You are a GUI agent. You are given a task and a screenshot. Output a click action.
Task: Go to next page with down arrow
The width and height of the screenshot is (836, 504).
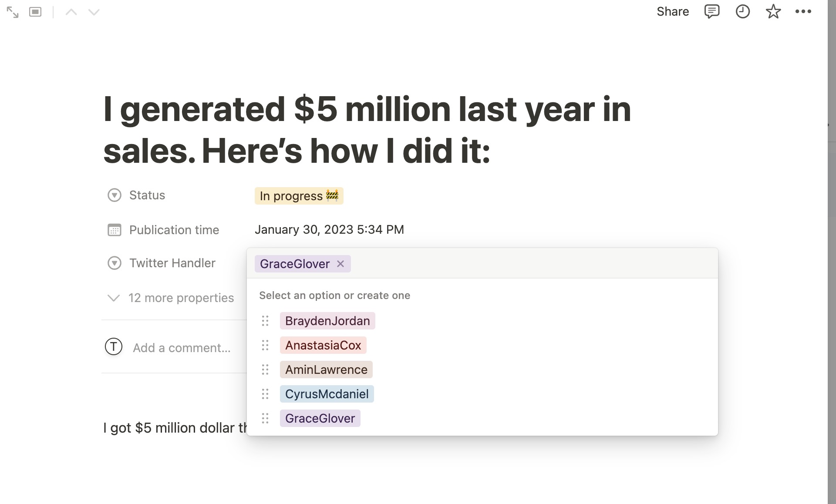[x=94, y=12]
